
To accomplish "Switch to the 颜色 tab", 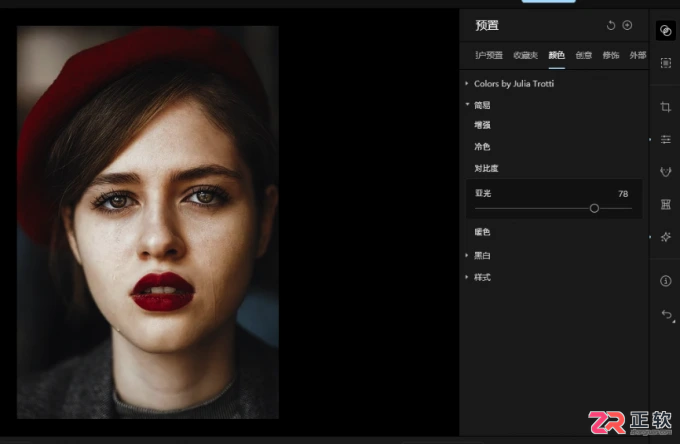I will coord(556,55).
